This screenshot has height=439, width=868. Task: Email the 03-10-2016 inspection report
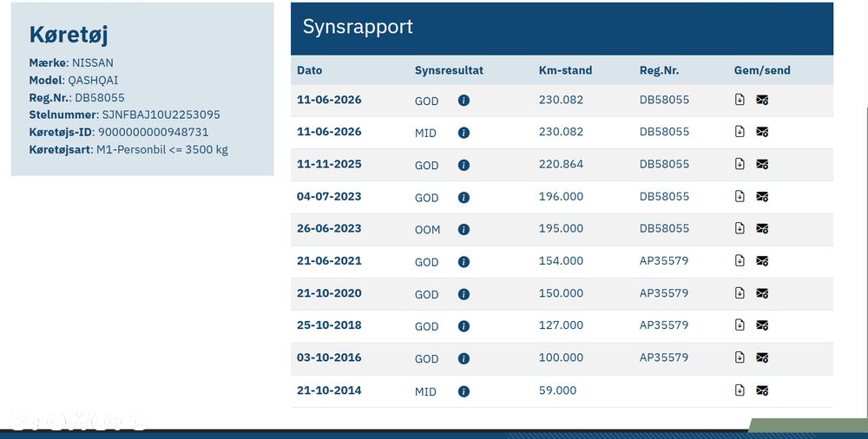pos(762,358)
